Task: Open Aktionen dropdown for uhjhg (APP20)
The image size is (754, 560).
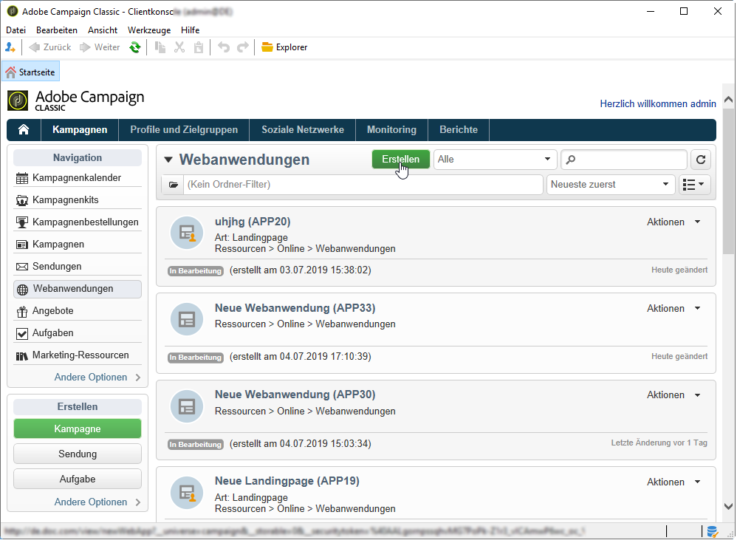Action: click(x=674, y=222)
